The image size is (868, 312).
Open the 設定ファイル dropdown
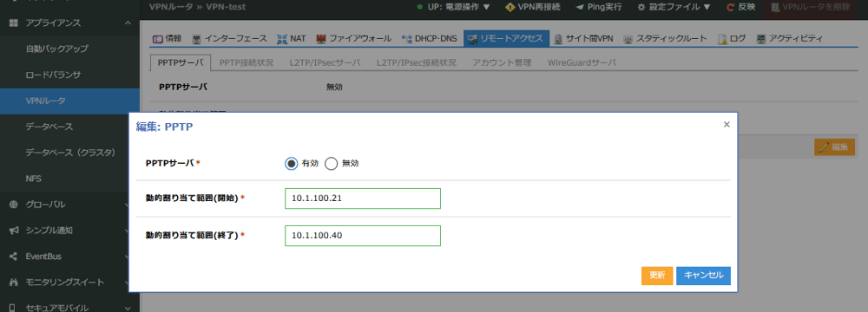[x=674, y=7]
